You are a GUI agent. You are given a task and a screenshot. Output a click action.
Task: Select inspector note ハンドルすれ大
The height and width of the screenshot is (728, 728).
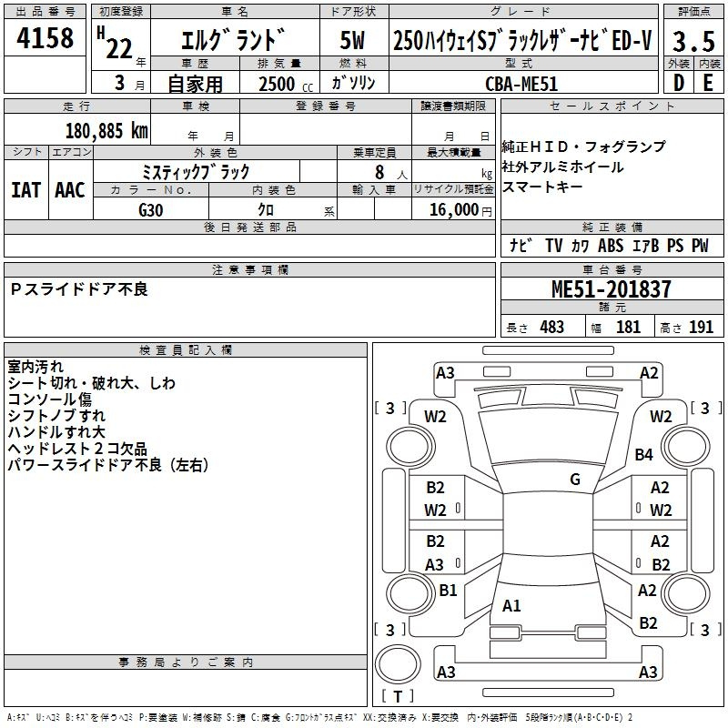[x=56, y=431]
